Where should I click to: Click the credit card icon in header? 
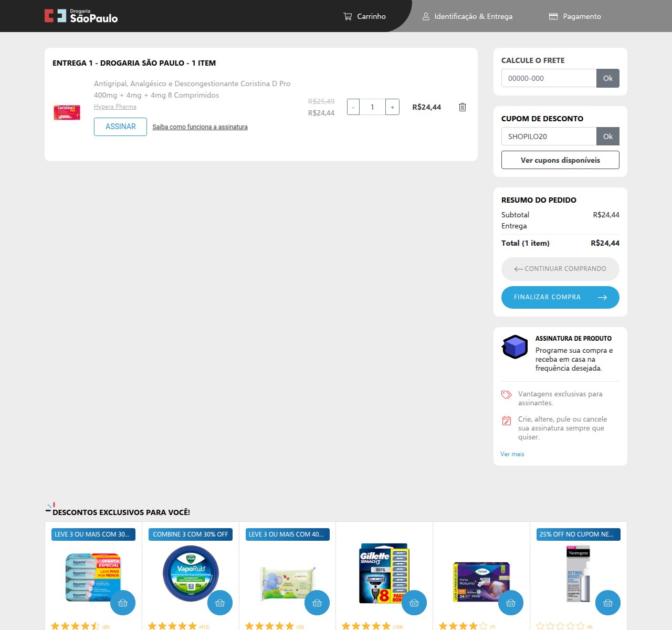[x=553, y=16]
